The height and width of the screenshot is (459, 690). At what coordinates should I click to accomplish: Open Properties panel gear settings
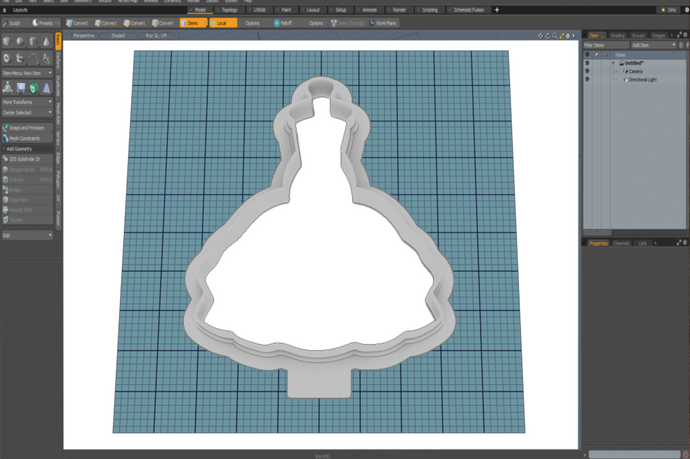[x=685, y=242]
